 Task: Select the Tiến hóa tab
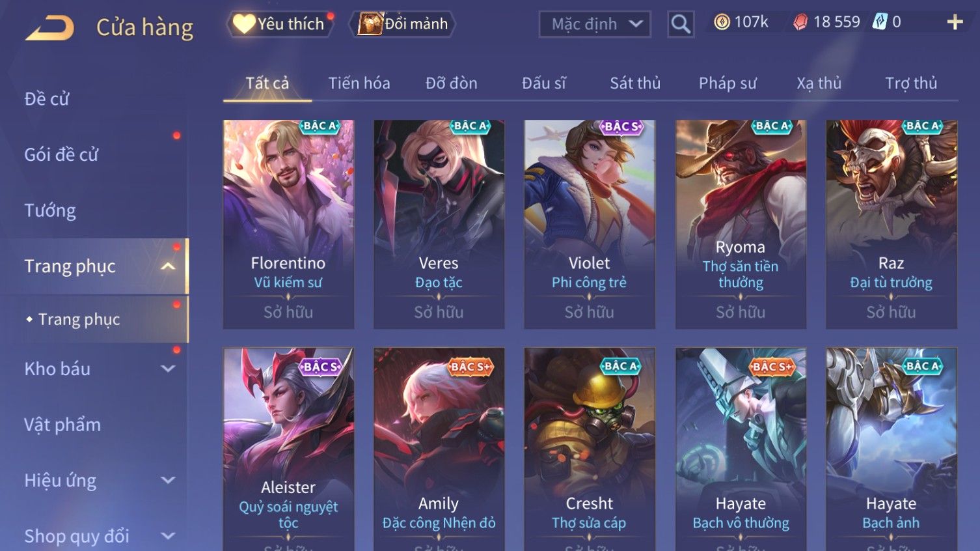click(x=359, y=83)
